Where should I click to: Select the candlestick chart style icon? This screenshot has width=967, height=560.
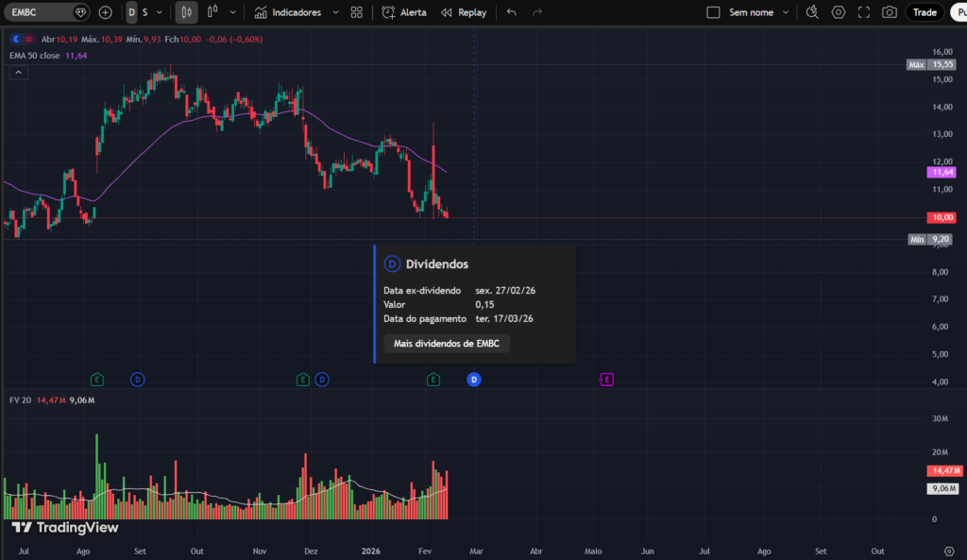pyautogui.click(x=186, y=12)
